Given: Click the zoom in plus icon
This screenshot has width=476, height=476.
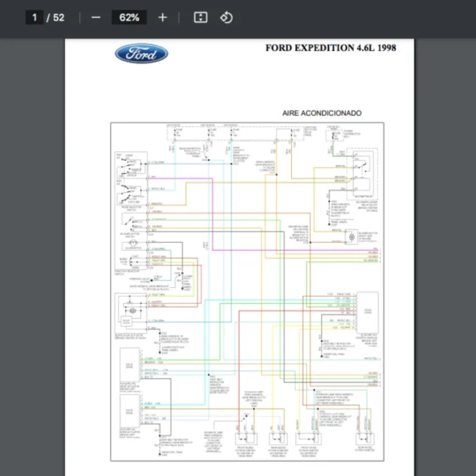Looking at the screenshot, I should pyautogui.click(x=163, y=17).
